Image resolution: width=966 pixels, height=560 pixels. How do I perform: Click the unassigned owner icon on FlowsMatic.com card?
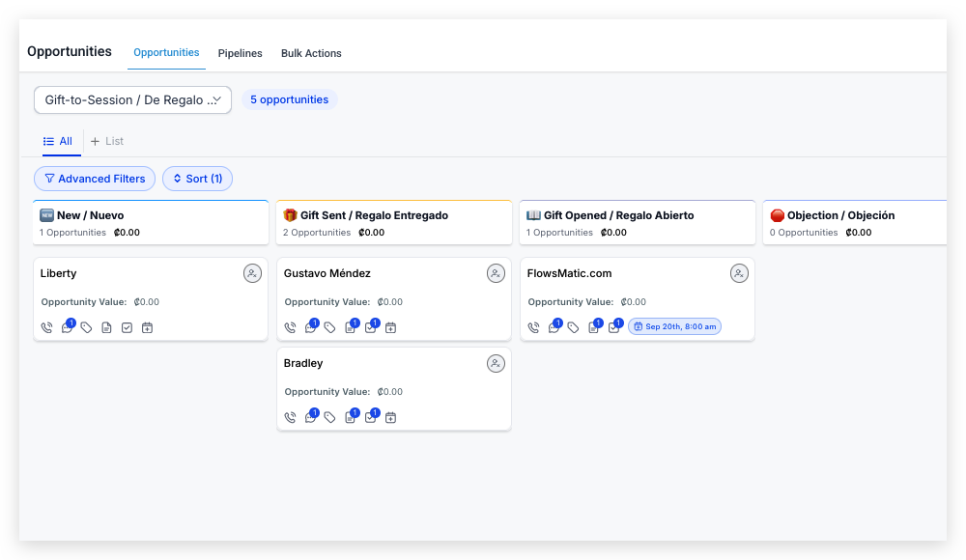[x=739, y=273]
